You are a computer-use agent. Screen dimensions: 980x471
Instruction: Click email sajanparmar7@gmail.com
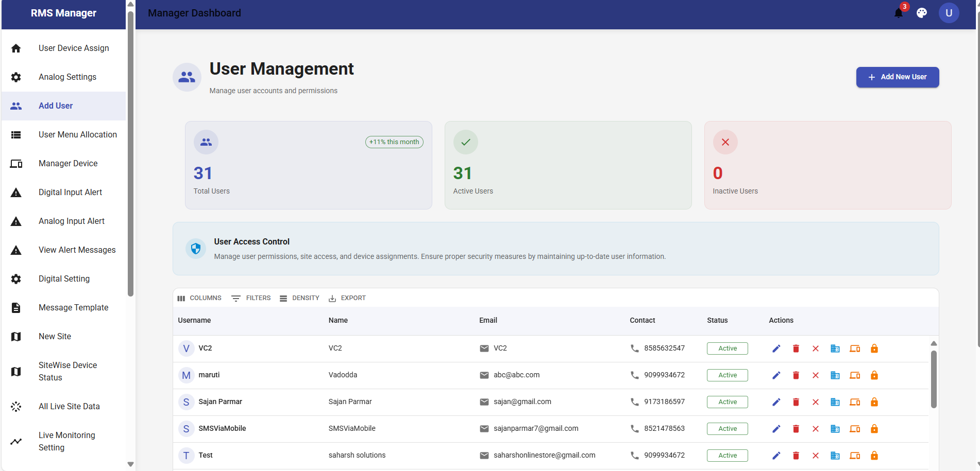536,429
